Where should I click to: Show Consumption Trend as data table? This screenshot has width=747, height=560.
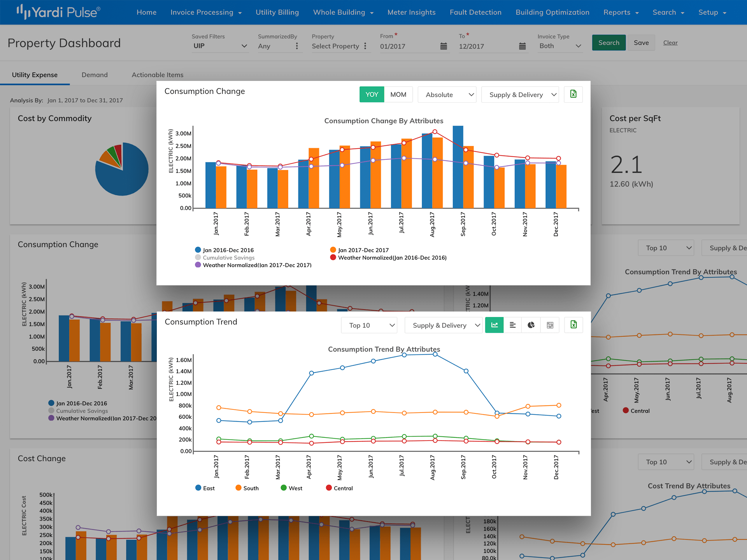(x=550, y=325)
